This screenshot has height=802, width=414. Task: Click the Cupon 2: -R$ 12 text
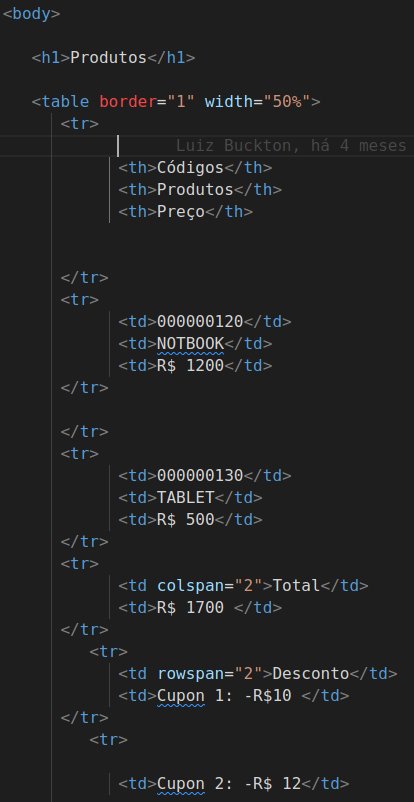[229, 784]
